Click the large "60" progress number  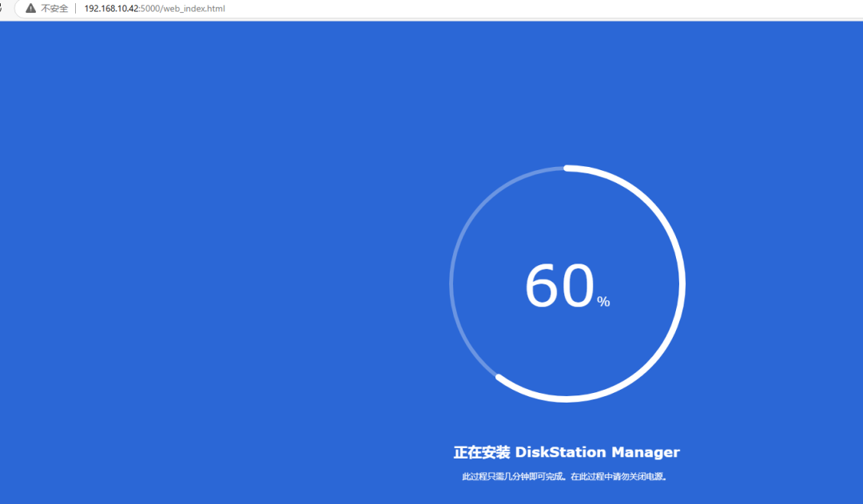click(x=559, y=286)
